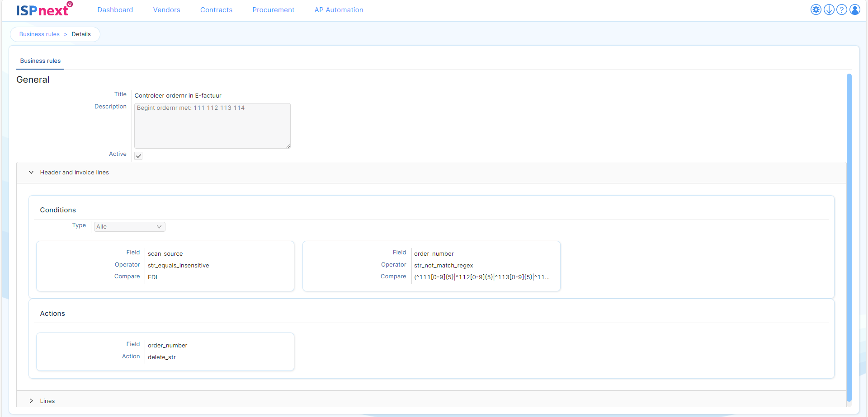Screen dimensions: 868x417
Task: Click the ISPnext logo
Action: point(44,9)
